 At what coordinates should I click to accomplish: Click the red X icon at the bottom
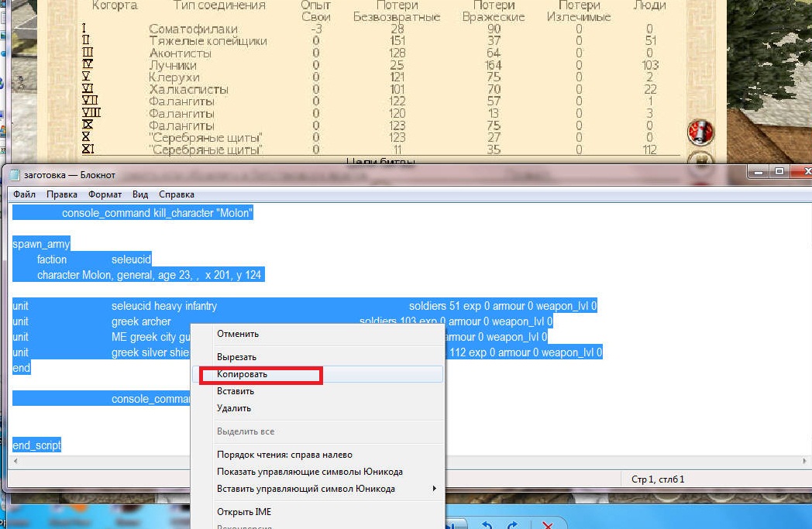coord(547,524)
